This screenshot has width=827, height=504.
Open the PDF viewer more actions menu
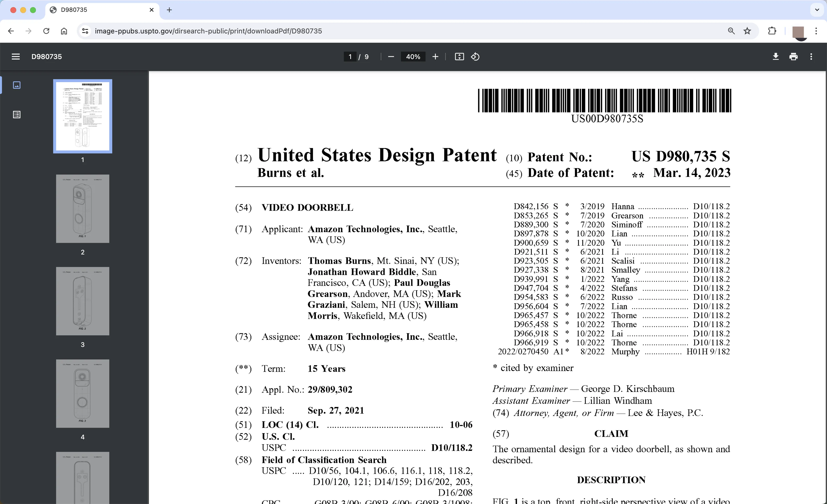pos(811,57)
